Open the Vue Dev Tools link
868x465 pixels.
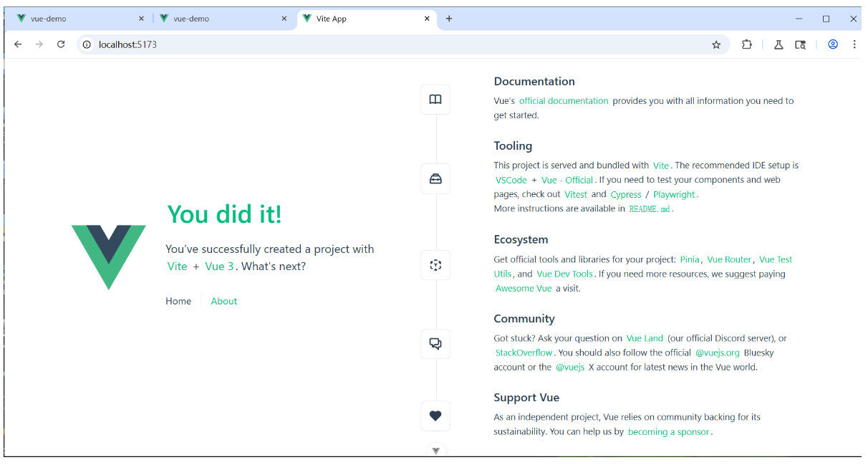pos(564,274)
